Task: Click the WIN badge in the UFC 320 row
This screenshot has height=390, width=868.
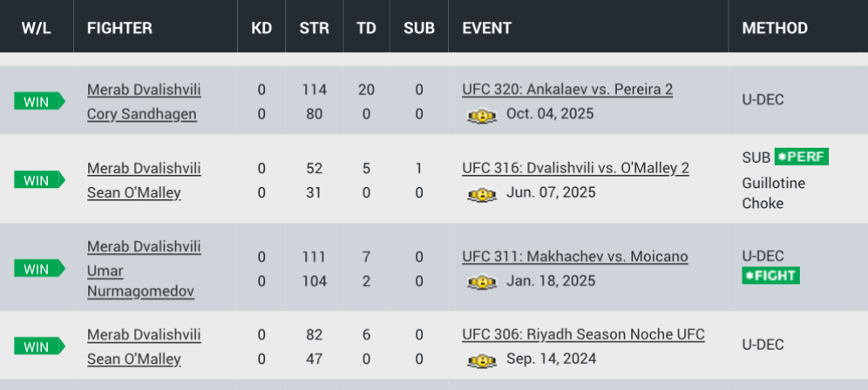Action: point(39,101)
